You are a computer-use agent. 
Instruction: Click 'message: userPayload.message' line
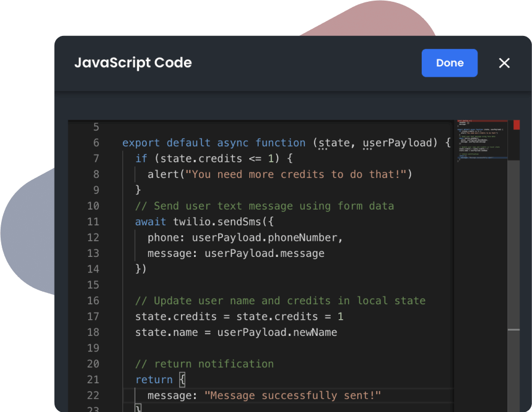(236, 253)
